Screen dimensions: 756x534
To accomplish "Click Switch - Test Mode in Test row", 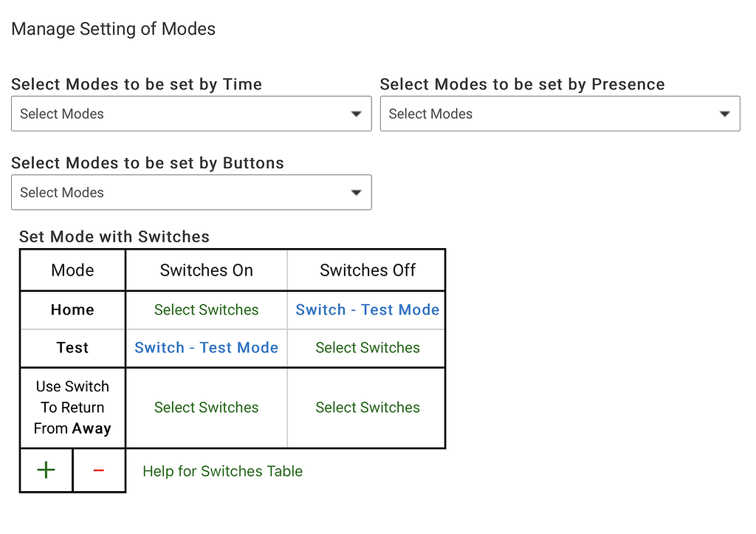I will coord(207,348).
